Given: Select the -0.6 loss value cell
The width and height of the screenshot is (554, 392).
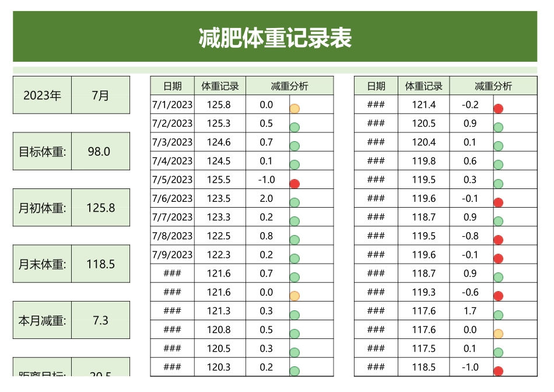Looking at the screenshot, I should tap(471, 292).
